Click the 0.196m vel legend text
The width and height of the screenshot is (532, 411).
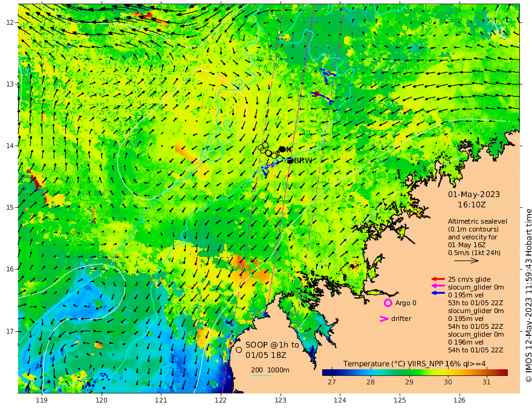(466, 342)
